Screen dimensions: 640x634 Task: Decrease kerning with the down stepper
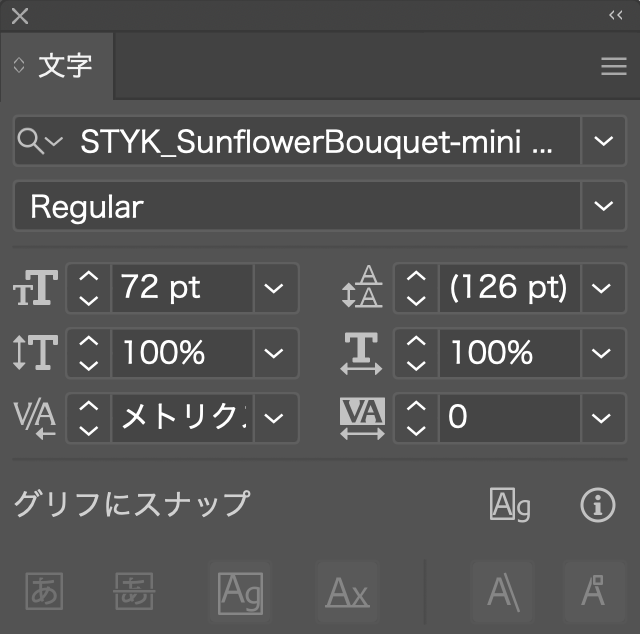pyautogui.click(x=88, y=430)
